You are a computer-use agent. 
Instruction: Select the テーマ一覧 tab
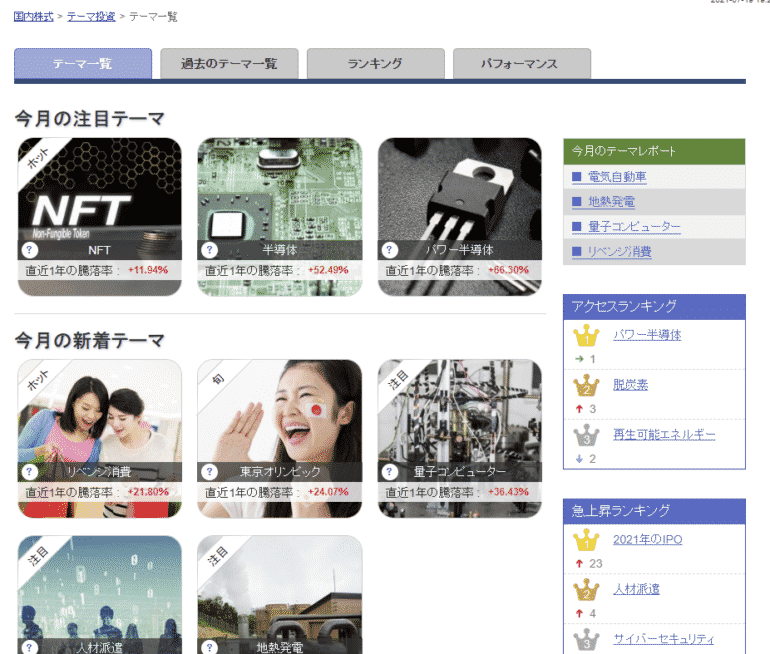[x=83, y=64]
